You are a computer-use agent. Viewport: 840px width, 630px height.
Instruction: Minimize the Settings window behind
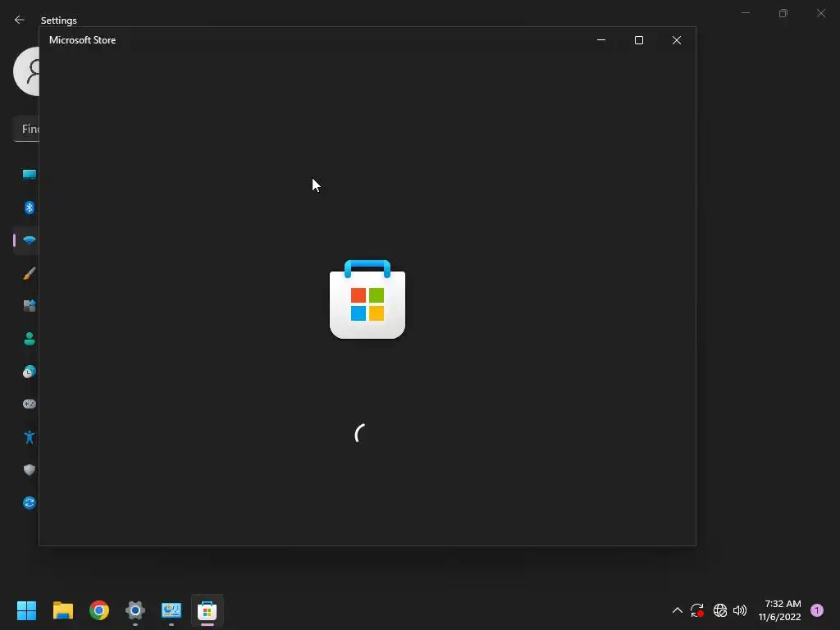746,13
